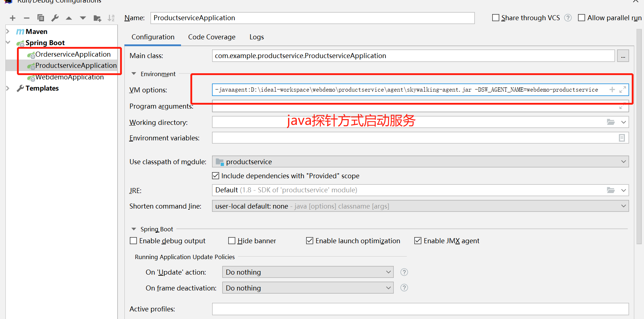This screenshot has height=319, width=644.
Task: Uncheck Enable JMX agent checkbox
Action: tap(418, 241)
